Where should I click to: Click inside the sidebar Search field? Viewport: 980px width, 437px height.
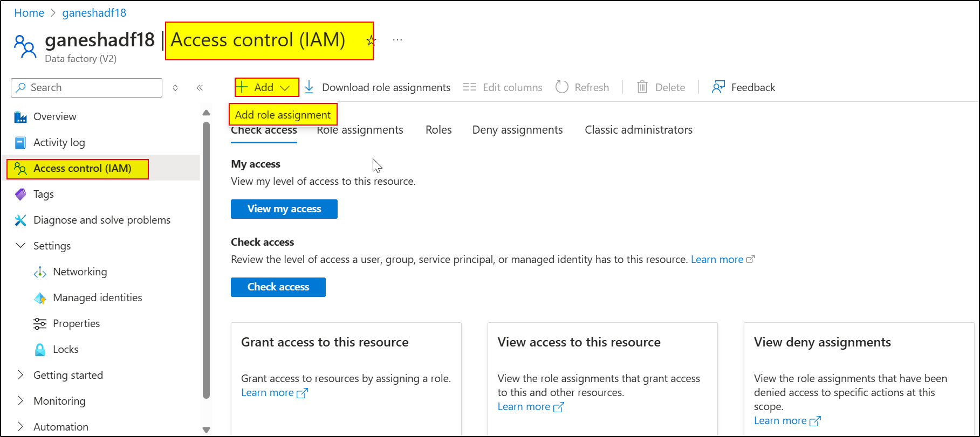[86, 88]
